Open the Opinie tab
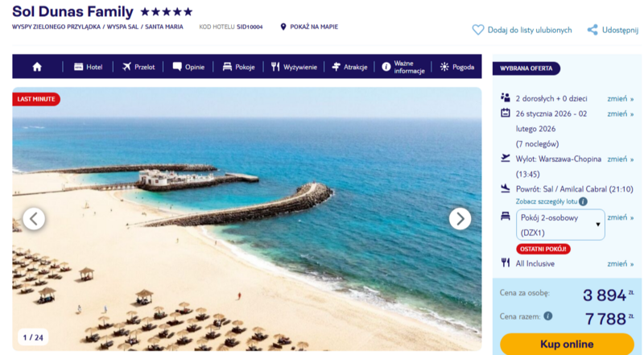 (x=188, y=67)
